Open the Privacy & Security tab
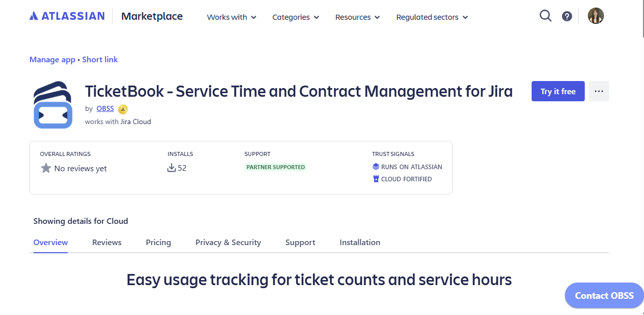Screen dimensions: 644x315 (228, 243)
